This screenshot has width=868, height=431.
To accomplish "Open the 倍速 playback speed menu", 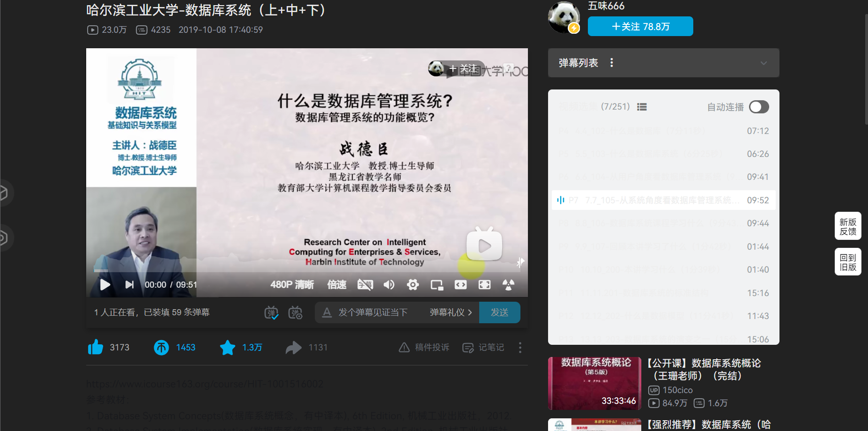I will coord(336,284).
